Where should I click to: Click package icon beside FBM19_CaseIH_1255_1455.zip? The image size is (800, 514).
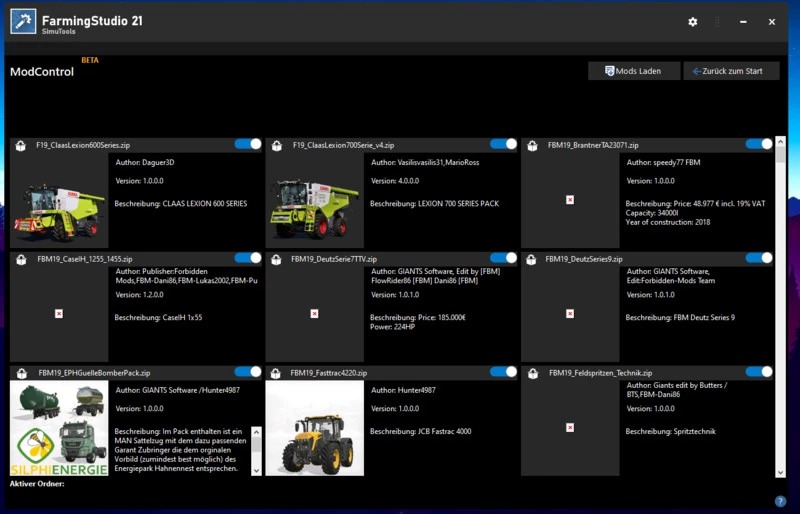pyautogui.click(x=21, y=259)
